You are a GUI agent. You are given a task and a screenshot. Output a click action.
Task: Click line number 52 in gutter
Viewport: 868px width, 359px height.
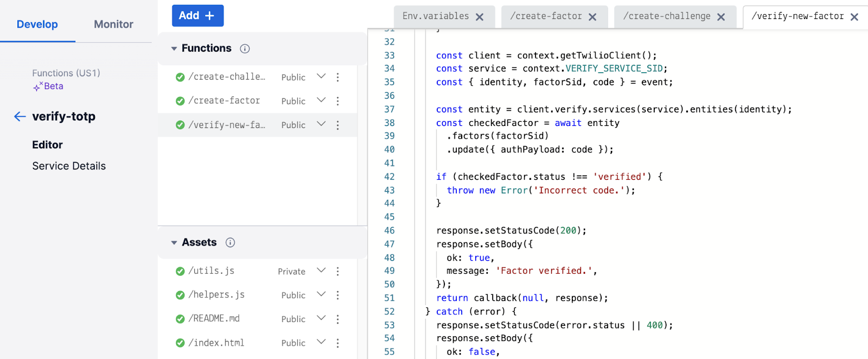coord(390,312)
